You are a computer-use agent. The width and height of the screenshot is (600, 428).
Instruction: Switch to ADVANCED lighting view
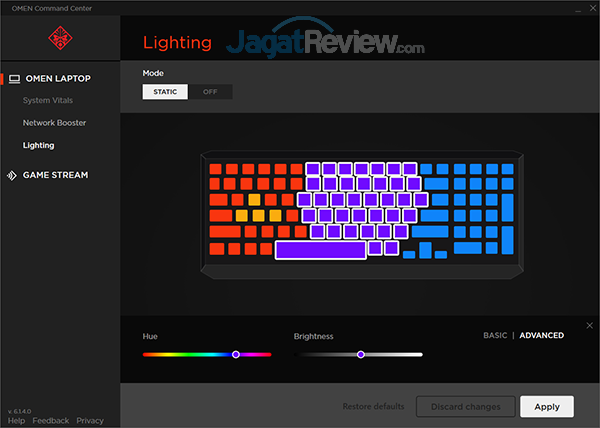(x=541, y=335)
